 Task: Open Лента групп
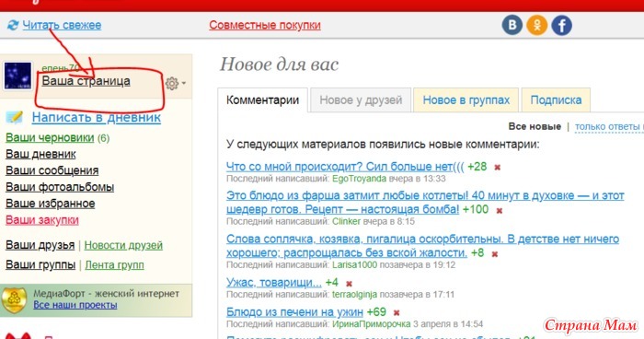(114, 264)
